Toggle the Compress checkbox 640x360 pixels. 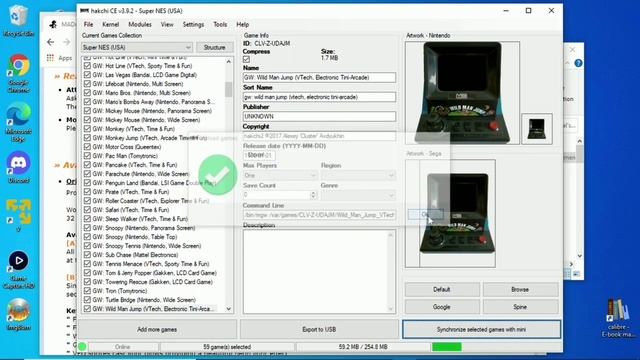[247, 60]
